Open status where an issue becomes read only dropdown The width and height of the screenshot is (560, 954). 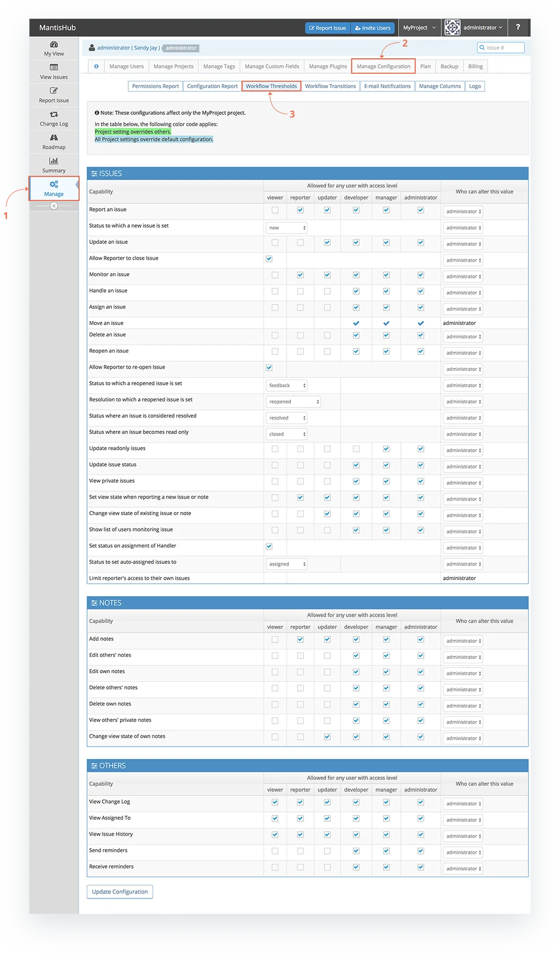(x=286, y=434)
